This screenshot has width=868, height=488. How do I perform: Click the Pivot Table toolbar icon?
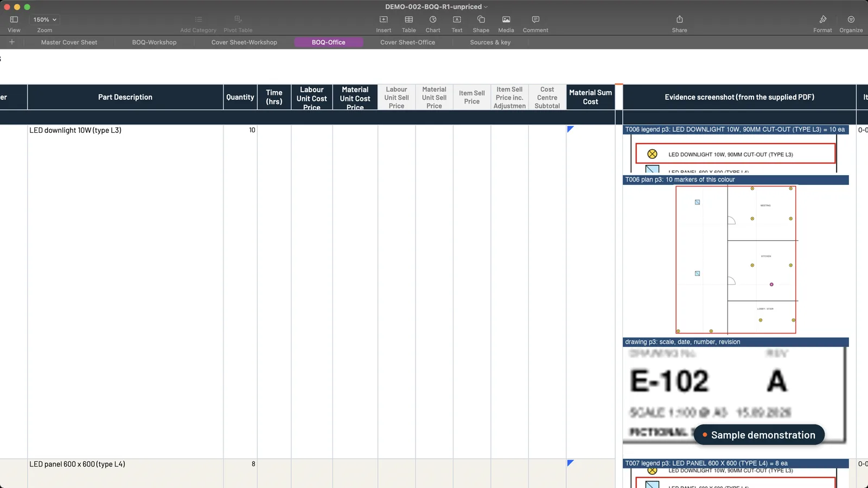coord(238,20)
